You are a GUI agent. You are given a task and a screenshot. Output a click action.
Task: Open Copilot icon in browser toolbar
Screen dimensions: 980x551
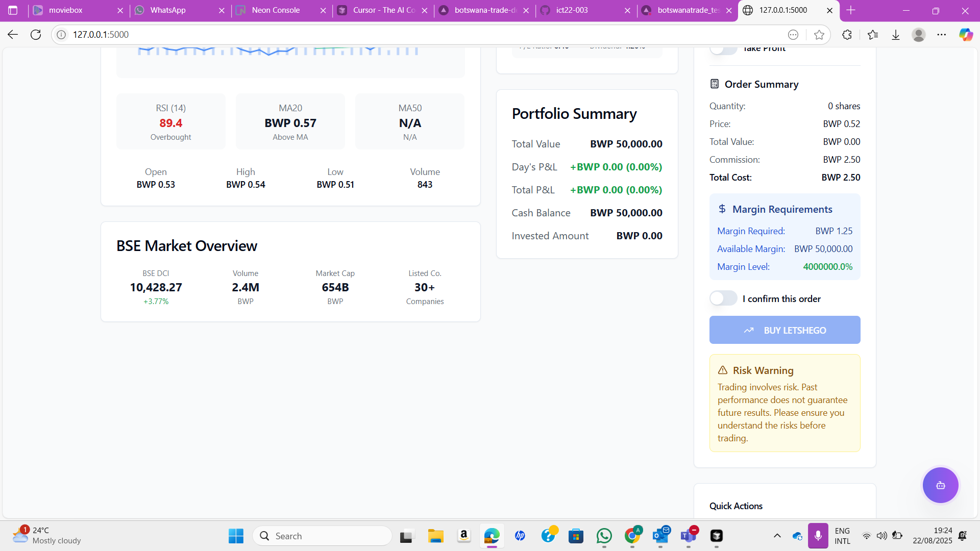pyautogui.click(x=965, y=35)
